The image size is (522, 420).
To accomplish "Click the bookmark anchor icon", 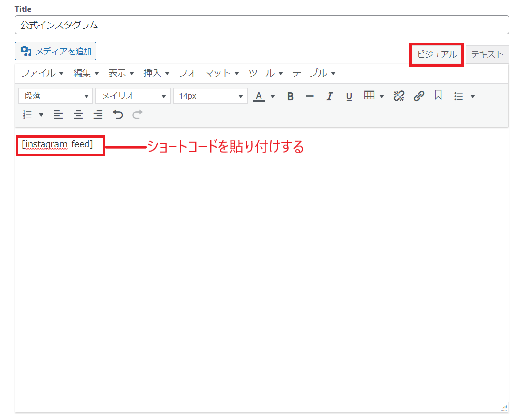I will pos(438,96).
